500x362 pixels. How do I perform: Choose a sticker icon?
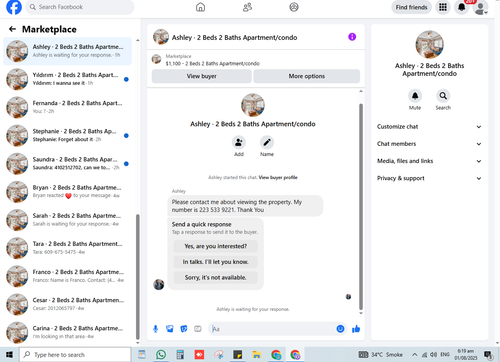[184, 329]
